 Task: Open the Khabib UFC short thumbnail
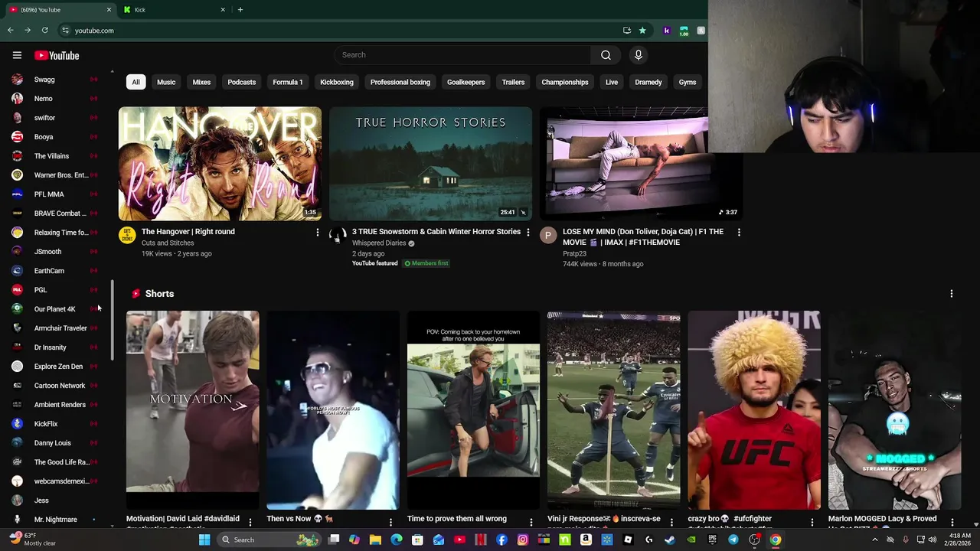tap(754, 410)
